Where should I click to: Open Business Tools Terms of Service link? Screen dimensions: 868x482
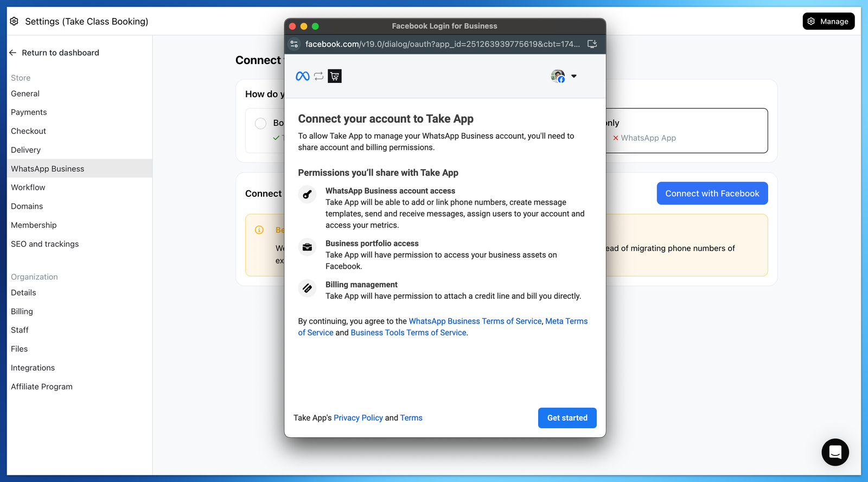point(409,332)
